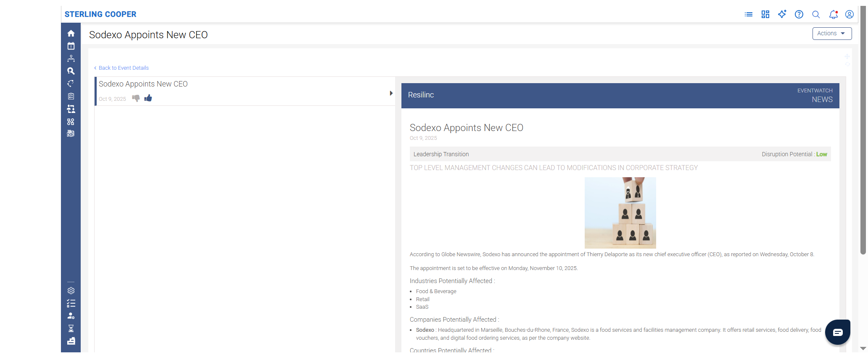Click the Food & Beverage industry item
Image resolution: width=868 pixels, height=362 pixels.
point(436,291)
